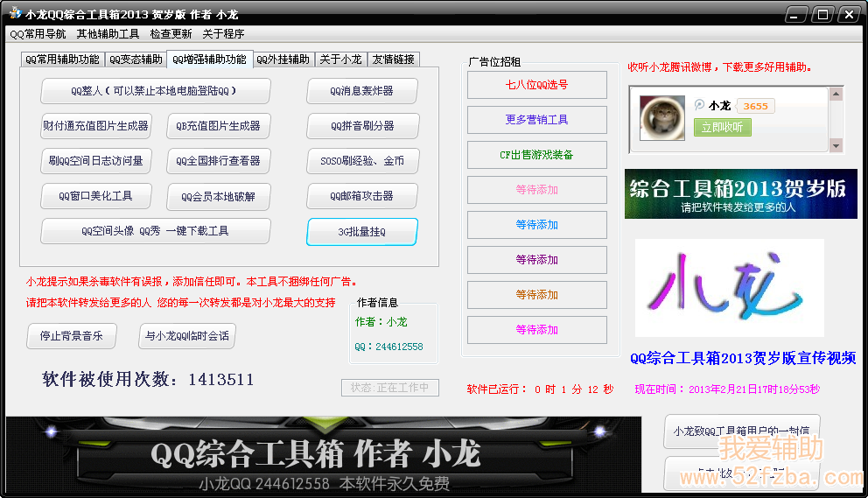The height and width of the screenshot is (498, 868).
Task: Click the green 立即收听 button
Action: (x=722, y=128)
